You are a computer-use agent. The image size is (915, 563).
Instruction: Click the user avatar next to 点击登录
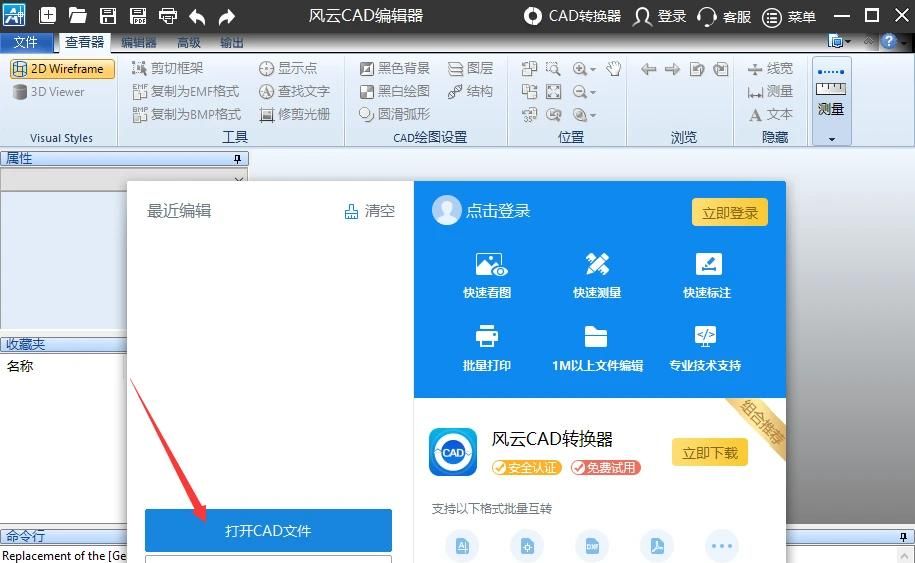(x=446, y=210)
